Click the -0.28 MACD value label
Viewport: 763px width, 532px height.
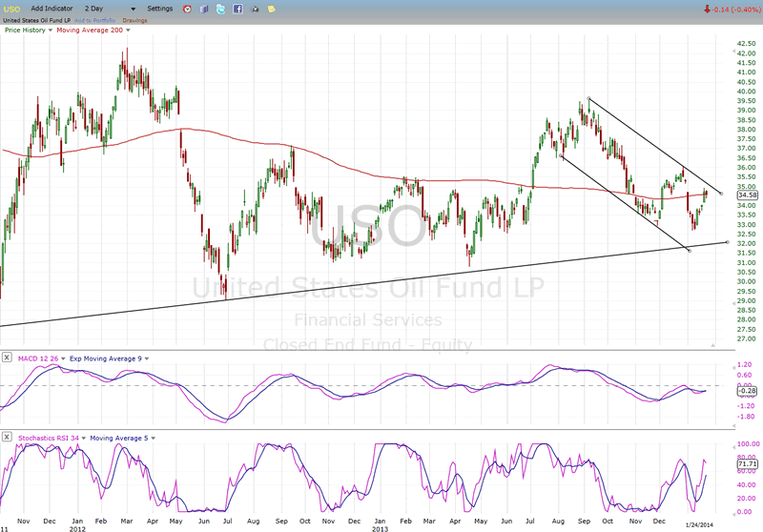point(748,391)
